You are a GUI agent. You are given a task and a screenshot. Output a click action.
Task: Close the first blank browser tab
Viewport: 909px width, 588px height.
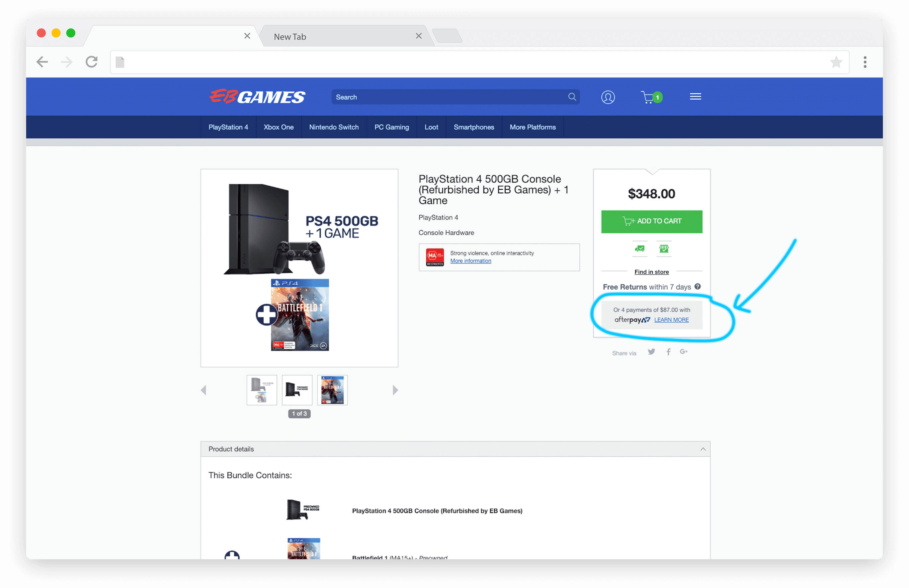pos(247,36)
